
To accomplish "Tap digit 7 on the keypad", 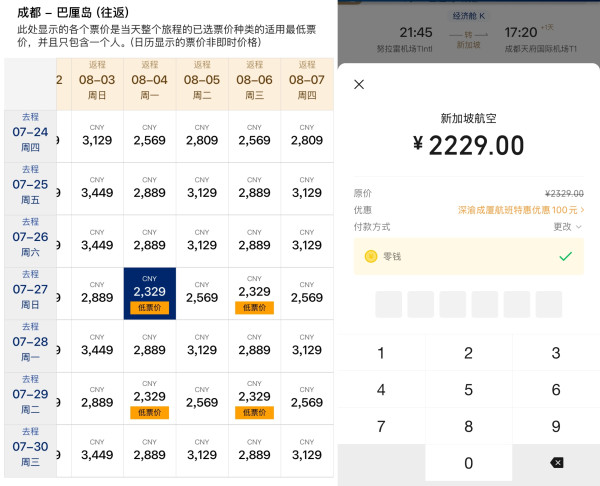I will pyautogui.click(x=381, y=426).
